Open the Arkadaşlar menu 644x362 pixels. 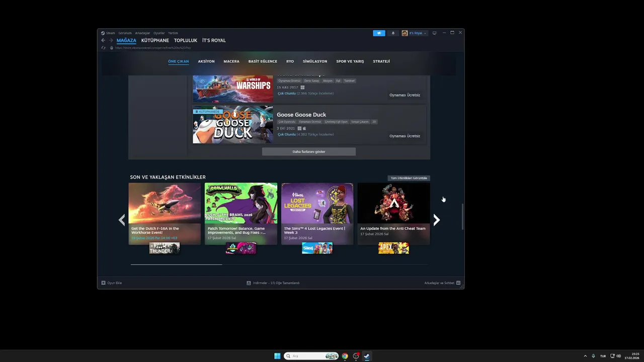pyautogui.click(x=142, y=33)
